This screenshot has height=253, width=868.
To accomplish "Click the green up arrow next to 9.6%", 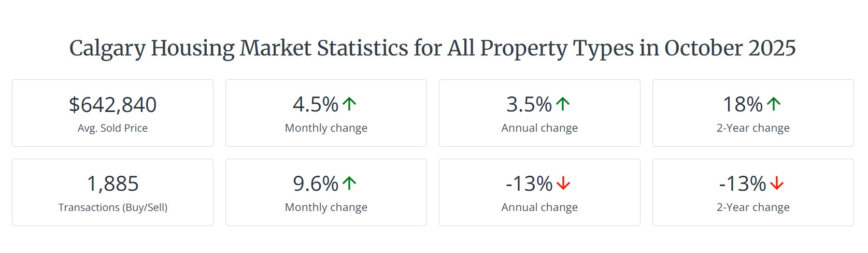I will click(x=349, y=184).
